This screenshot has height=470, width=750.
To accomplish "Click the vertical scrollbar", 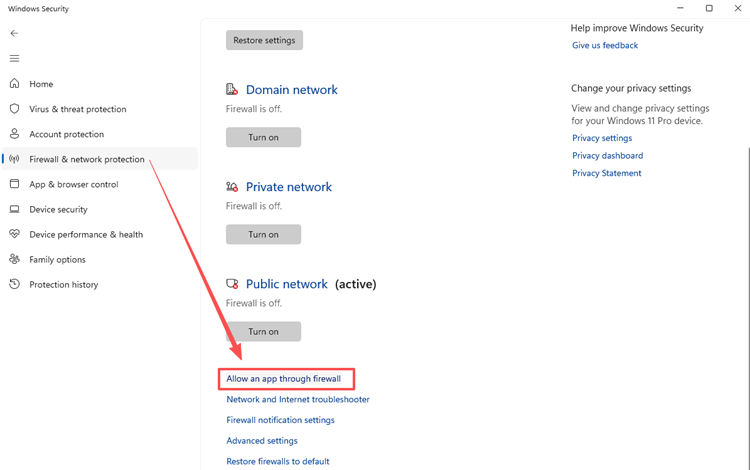I will [x=748, y=308].
